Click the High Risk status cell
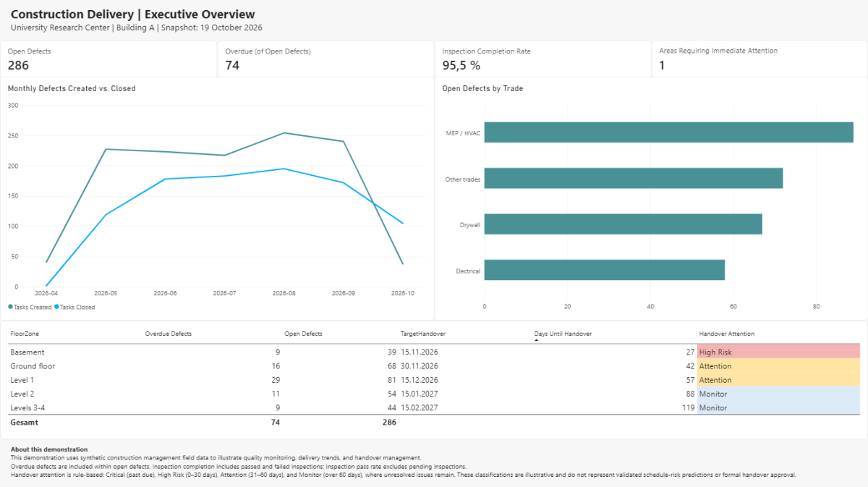 coord(778,352)
